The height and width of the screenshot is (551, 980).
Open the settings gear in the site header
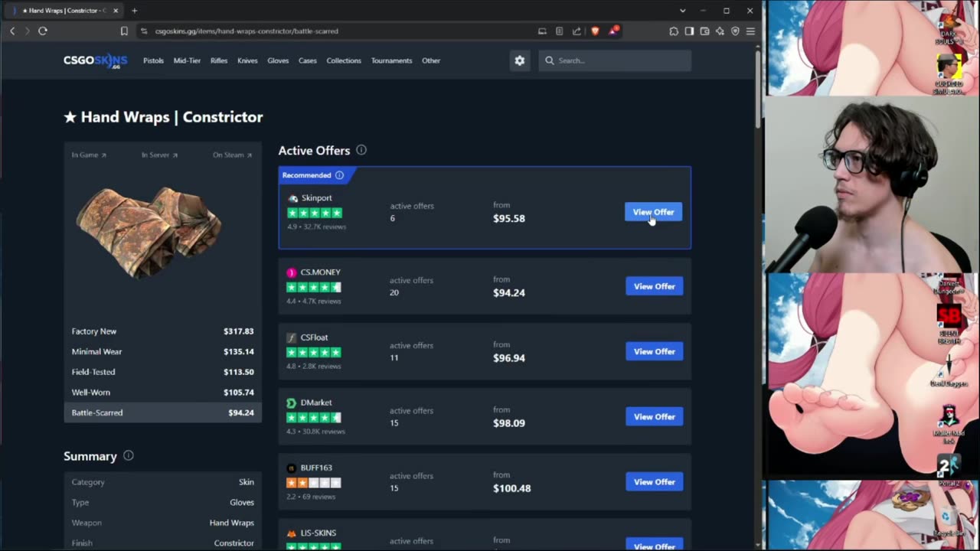pos(520,60)
